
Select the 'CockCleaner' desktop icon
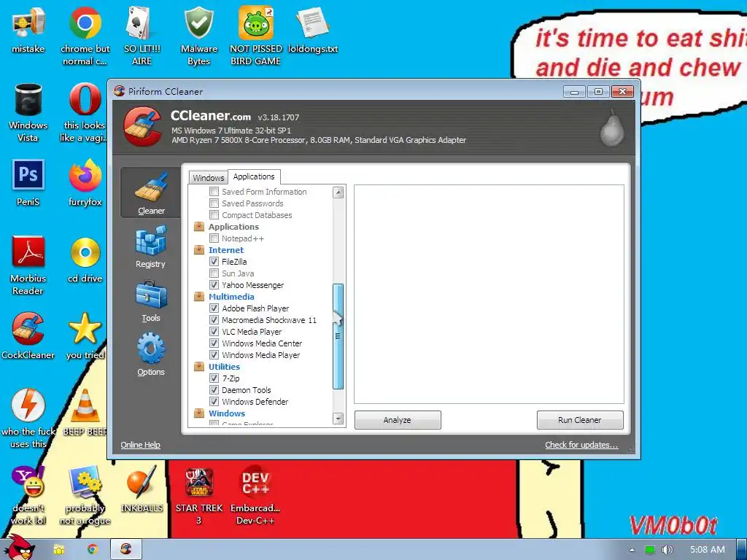[x=28, y=336]
